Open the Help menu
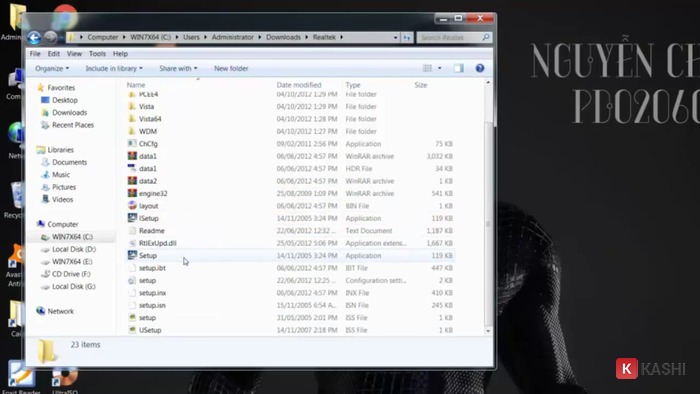 (x=120, y=54)
